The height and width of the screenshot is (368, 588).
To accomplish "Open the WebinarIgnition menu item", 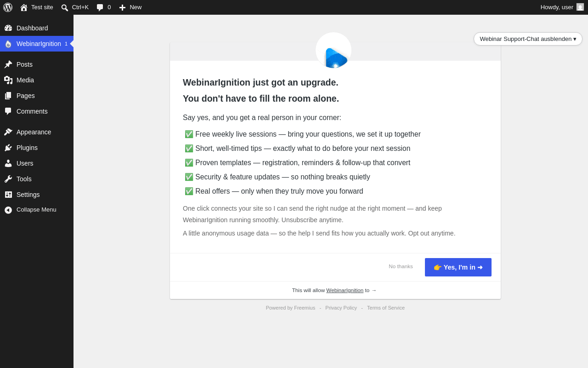I will click(x=37, y=44).
